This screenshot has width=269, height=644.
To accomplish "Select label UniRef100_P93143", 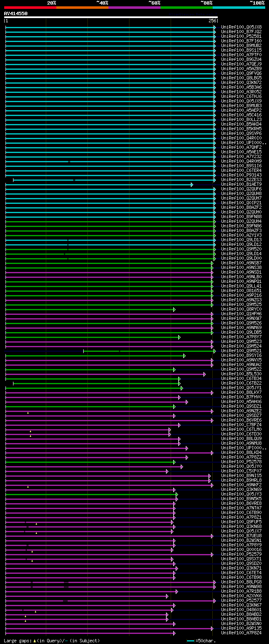I will [x=241, y=175].
